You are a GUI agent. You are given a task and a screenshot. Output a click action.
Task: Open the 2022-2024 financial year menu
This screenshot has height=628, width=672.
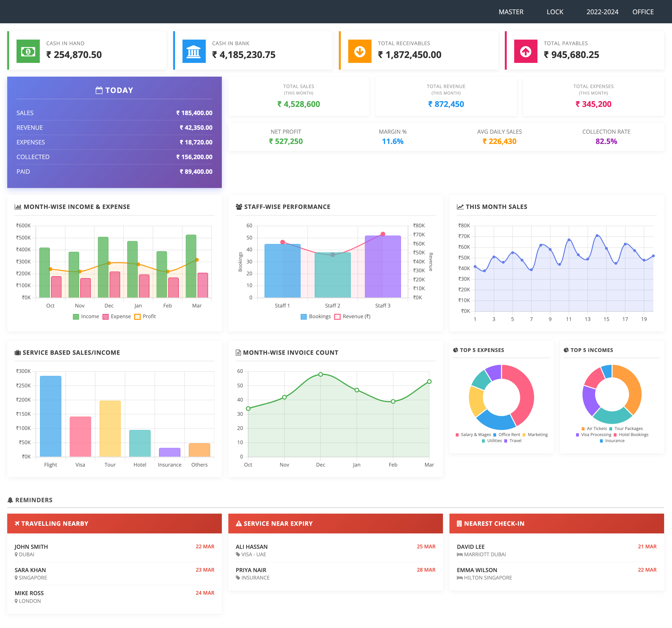point(602,12)
